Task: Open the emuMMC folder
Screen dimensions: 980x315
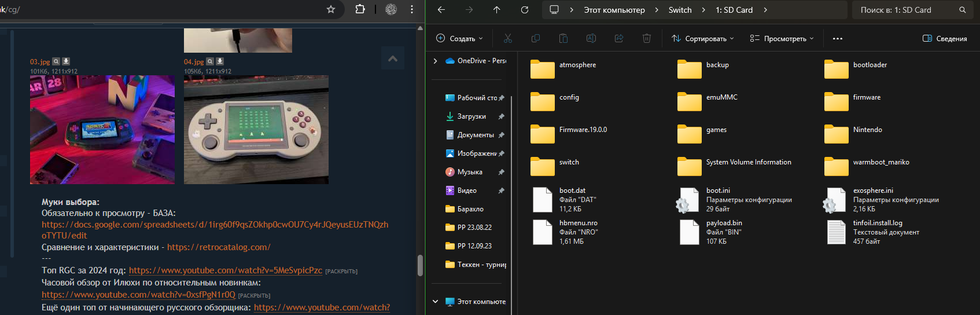Action: coord(708,101)
